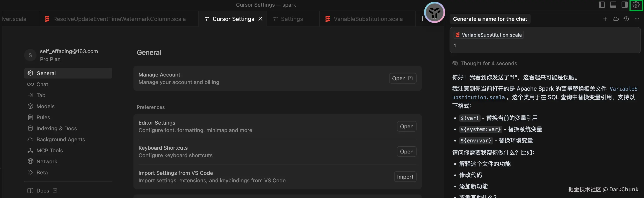Click the floating circular logo badge

(x=434, y=12)
